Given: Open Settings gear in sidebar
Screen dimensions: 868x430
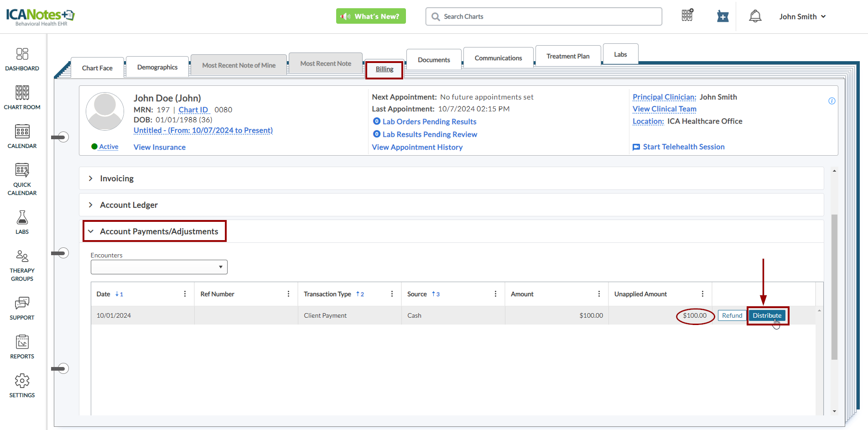Looking at the screenshot, I should tap(22, 386).
